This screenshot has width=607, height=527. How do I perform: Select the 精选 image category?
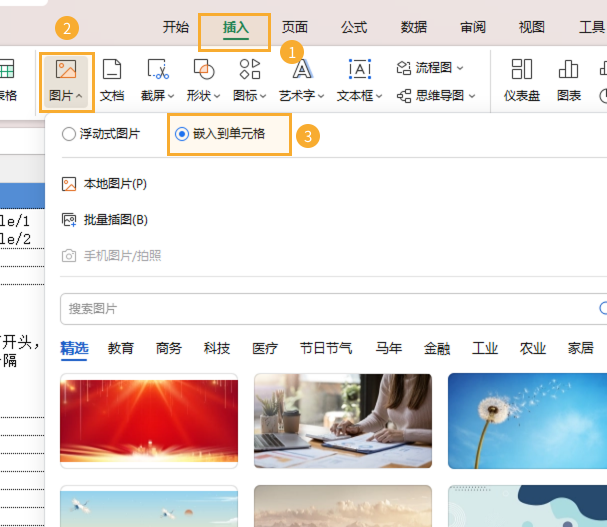pyautogui.click(x=74, y=348)
